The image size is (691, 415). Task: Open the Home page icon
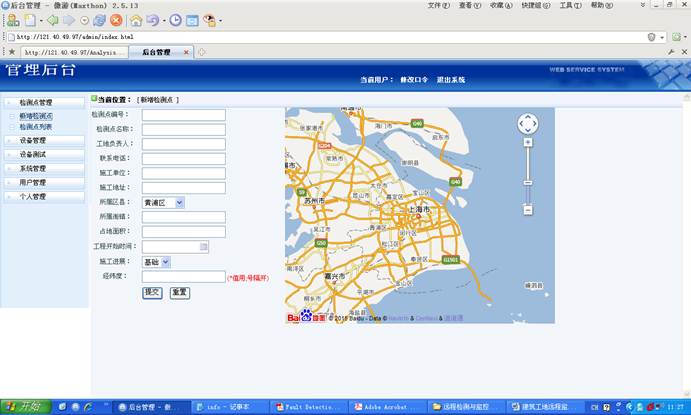(136, 20)
